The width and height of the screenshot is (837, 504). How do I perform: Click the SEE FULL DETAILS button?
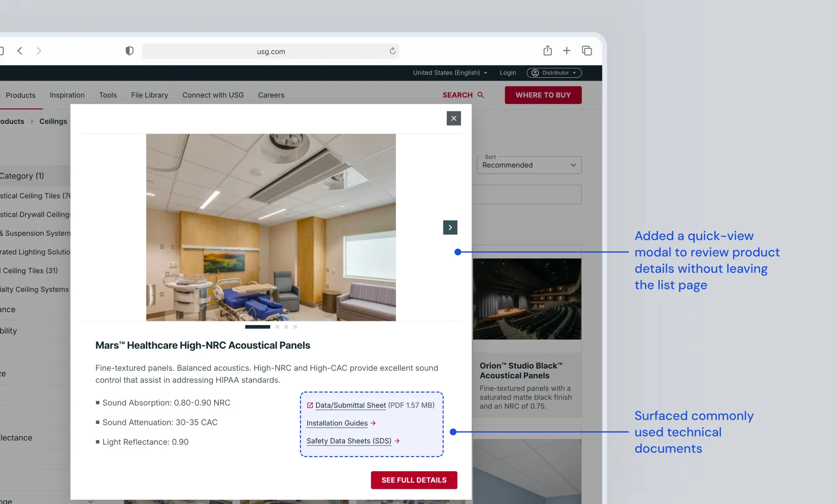(414, 480)
